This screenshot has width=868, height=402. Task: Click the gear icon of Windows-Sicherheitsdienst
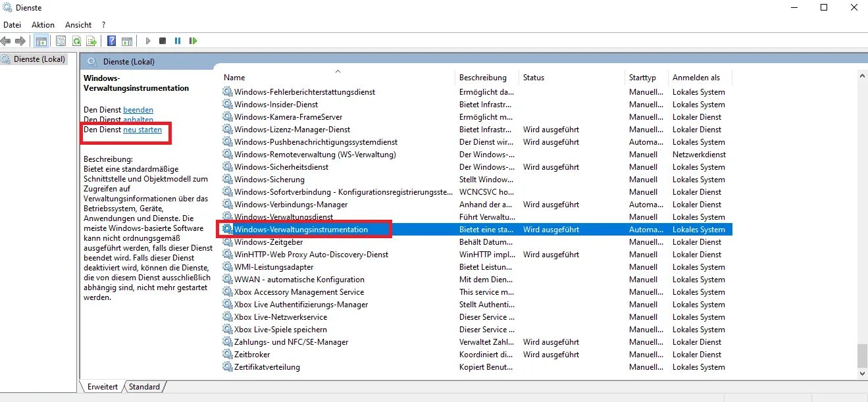[x=228, y=166]
